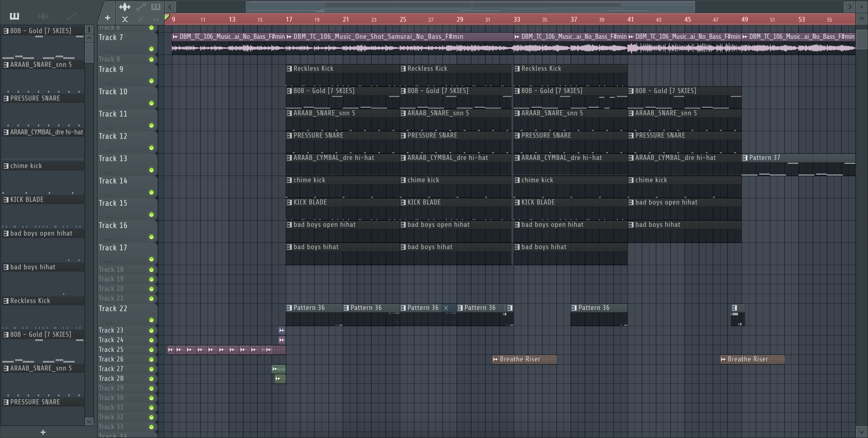Add a new playlist track with plus
Screen dimensions: 868x438
pos(107,18)
